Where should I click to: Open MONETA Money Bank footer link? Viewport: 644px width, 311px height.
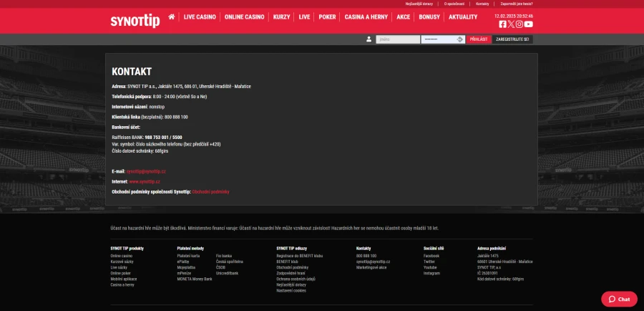point(195,279)
